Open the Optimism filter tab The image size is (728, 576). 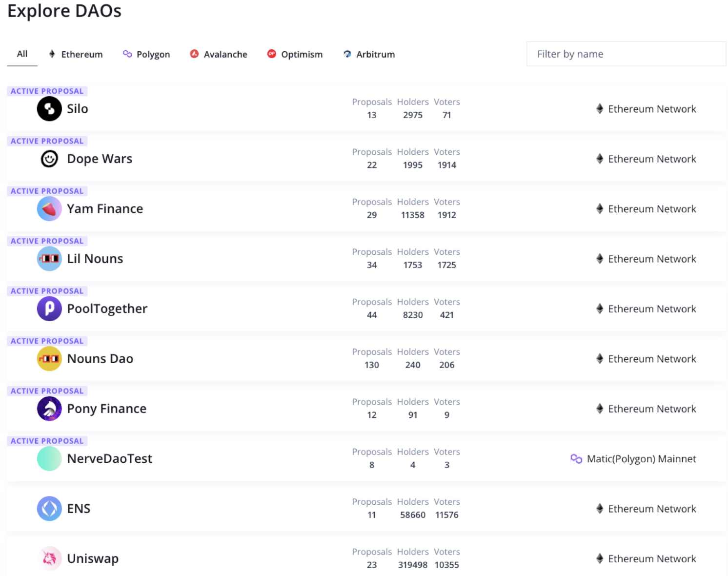pyautogui.click(x=295, y=54)
